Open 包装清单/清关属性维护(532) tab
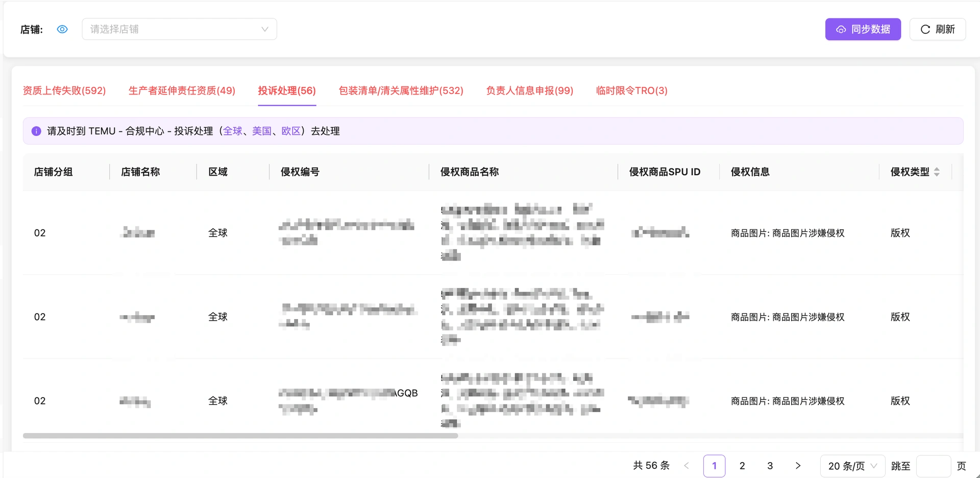 401,90
